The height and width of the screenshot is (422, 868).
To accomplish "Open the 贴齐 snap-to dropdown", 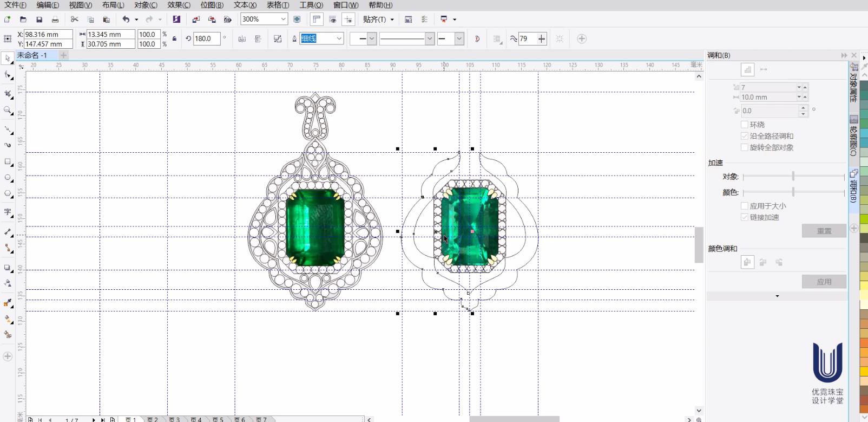I will (x=378, y=20).
